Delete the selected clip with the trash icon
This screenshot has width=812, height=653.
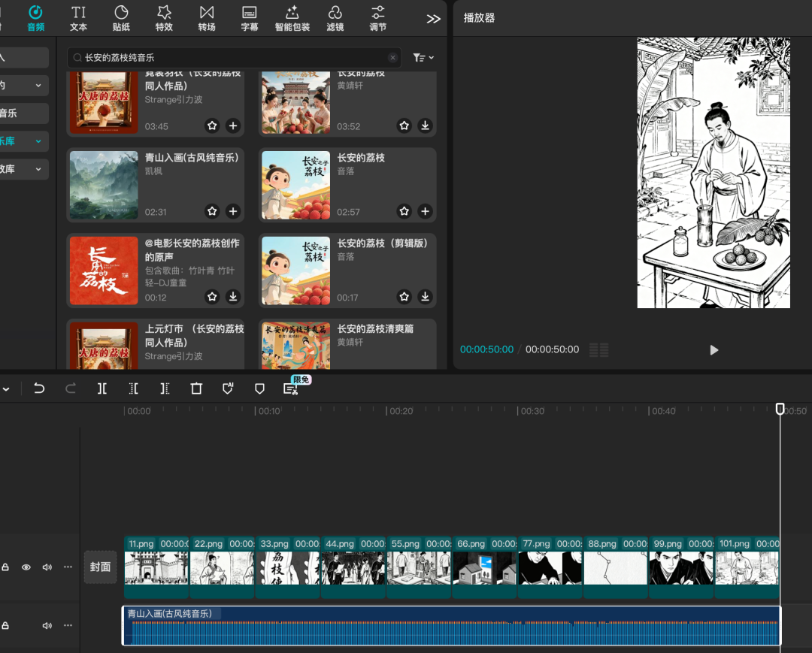pos(196,388)
